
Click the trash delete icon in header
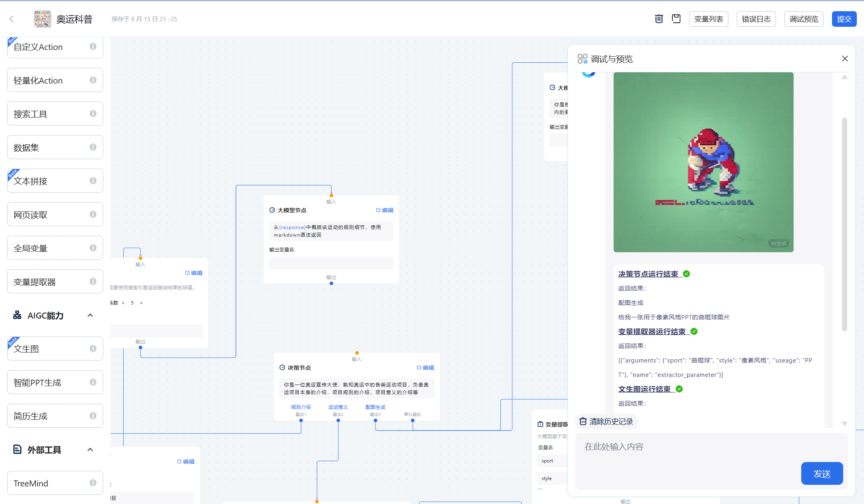pyautogui.click(x=659, y=19)
